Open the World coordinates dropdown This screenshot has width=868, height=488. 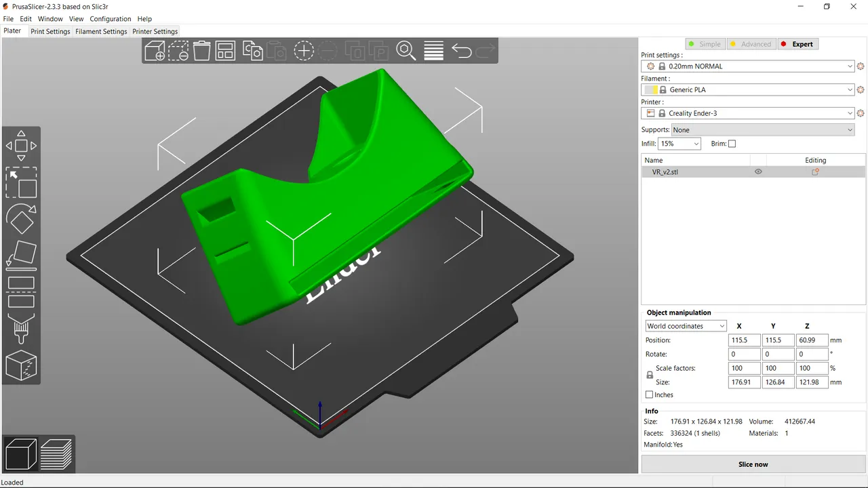coord(686,326)
